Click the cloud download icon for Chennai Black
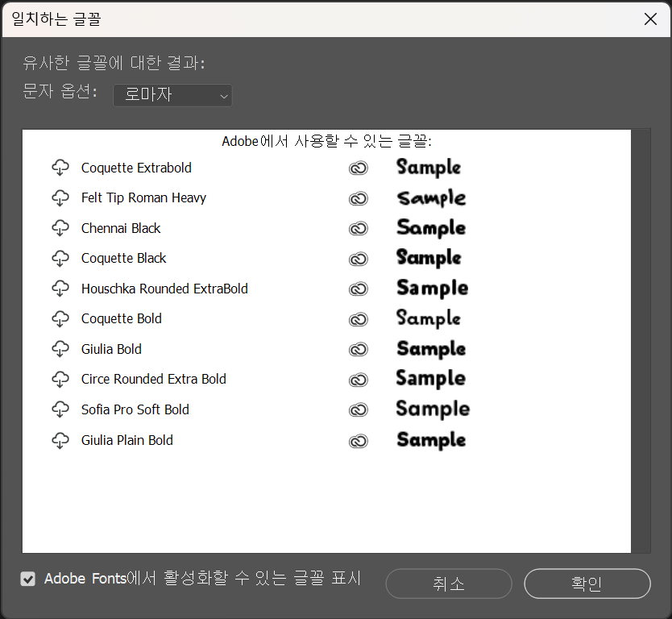The image size is (672, 619). 60,228
